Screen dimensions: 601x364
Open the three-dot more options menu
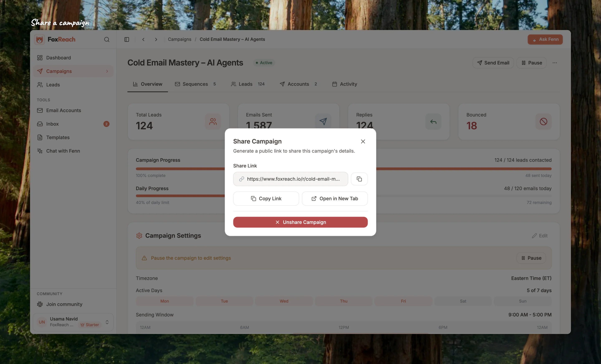555,63
